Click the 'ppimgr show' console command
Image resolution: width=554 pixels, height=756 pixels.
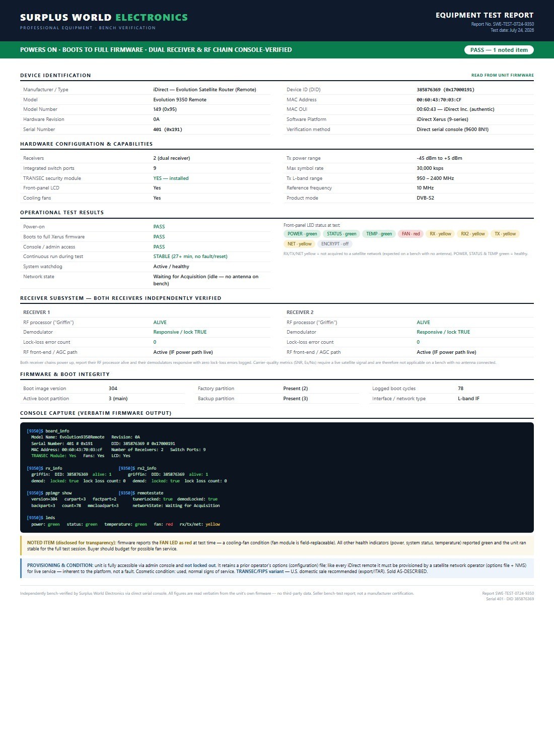[49, 493]
